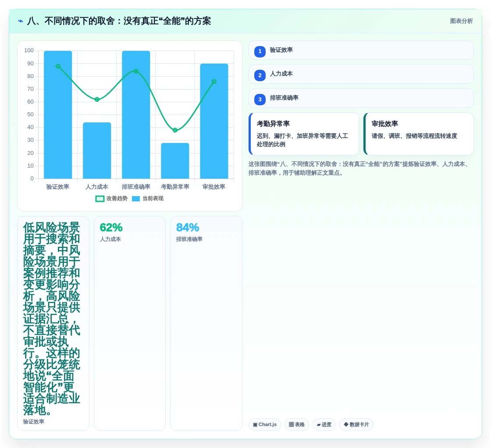Screen dimensions: 491x448
Task: Click the number 3 badge for 排班准确率
Action: [x=260, y=99]
